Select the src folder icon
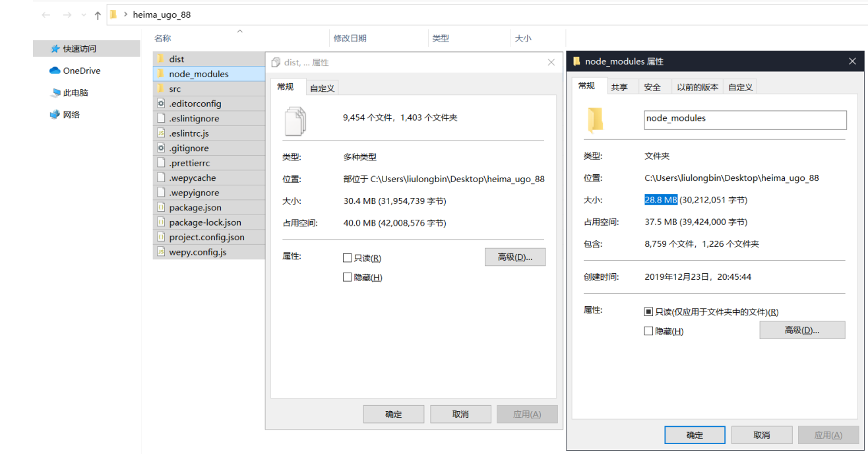Image resolution: width=868 pixels, height=454 pixels. [x=160, y=88]
